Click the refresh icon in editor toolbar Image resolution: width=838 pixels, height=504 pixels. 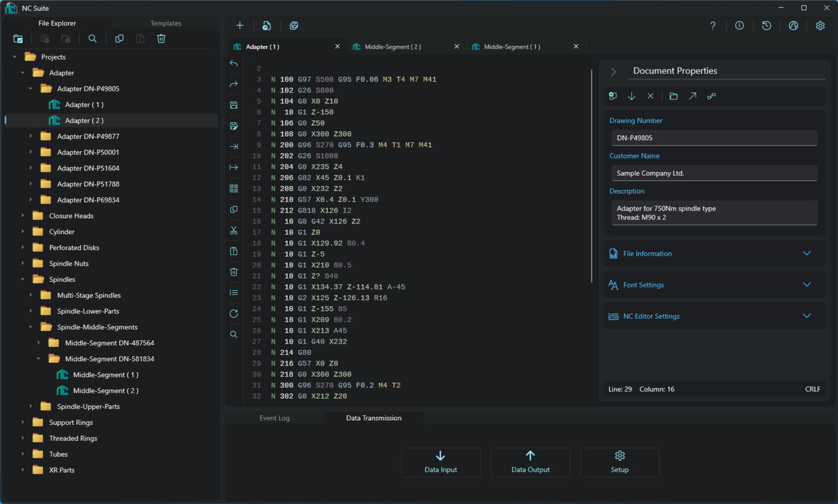(234, 314)
